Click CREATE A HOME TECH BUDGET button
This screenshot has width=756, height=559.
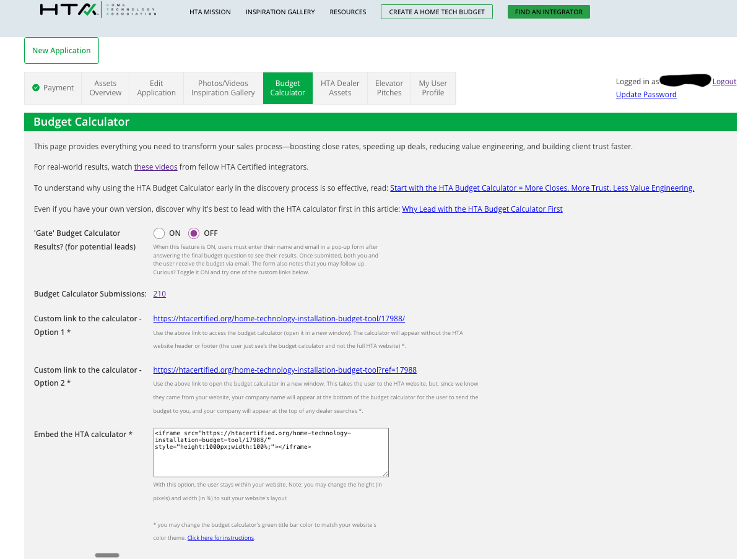pos(437,12)
